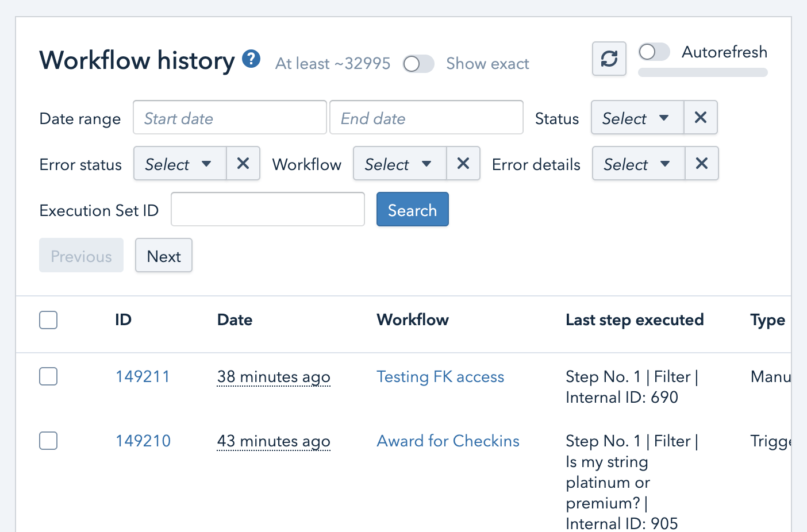Clear the Error details filter
807x532 pixels.
(x=701, y=164)
